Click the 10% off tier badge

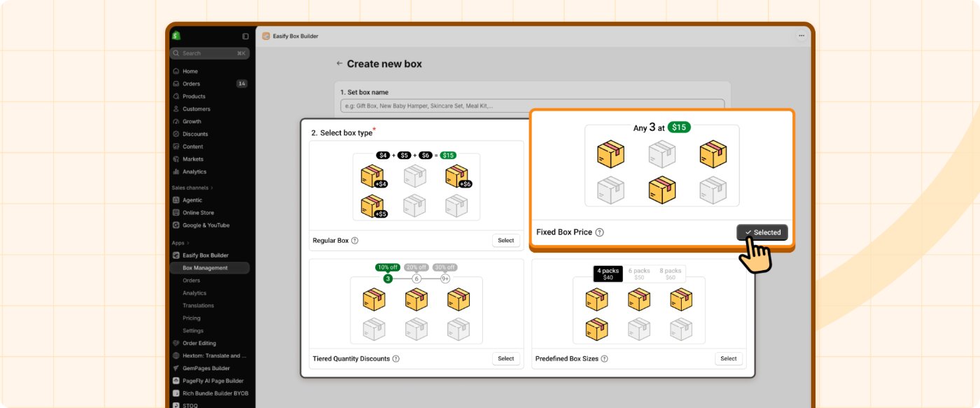point(388,267)
